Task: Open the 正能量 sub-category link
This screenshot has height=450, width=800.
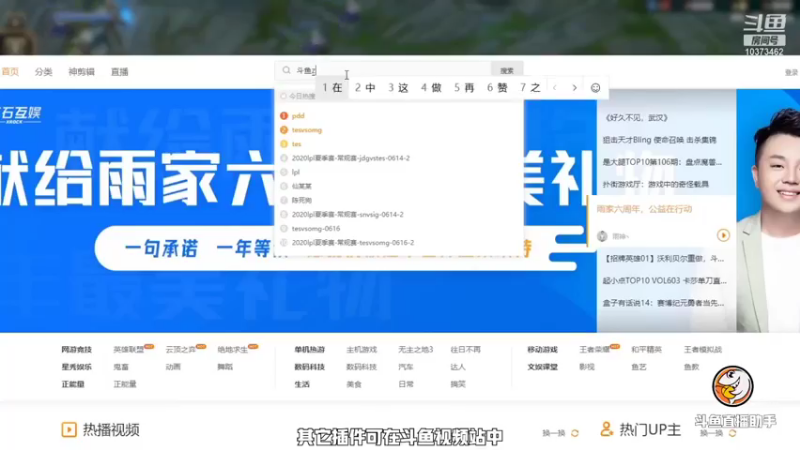Action: [x=124, y=384]
